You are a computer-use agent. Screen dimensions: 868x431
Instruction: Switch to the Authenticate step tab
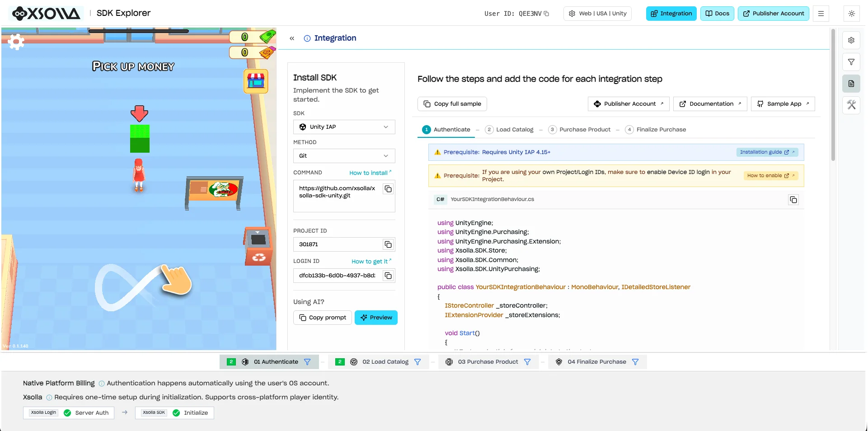coord(446,130)
